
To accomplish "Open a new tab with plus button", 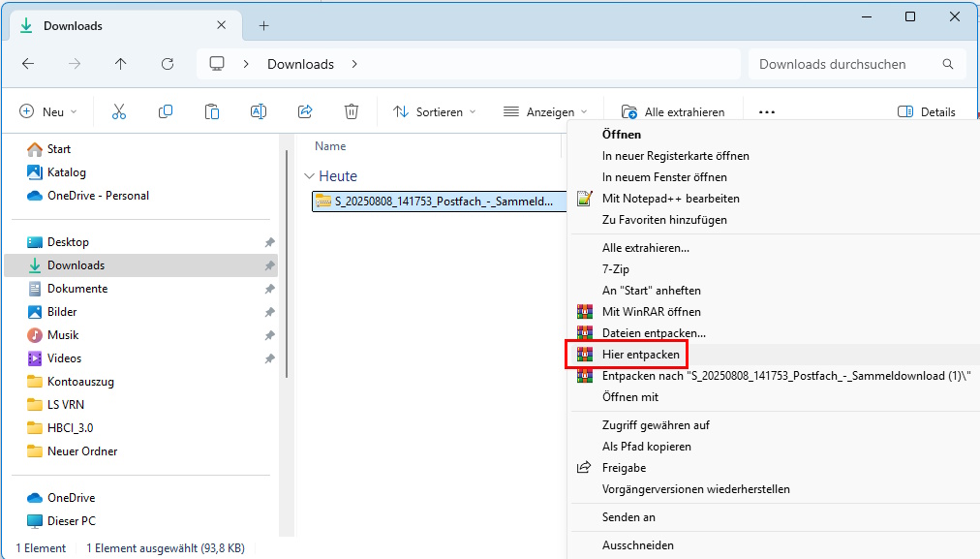I will (263, 25).
